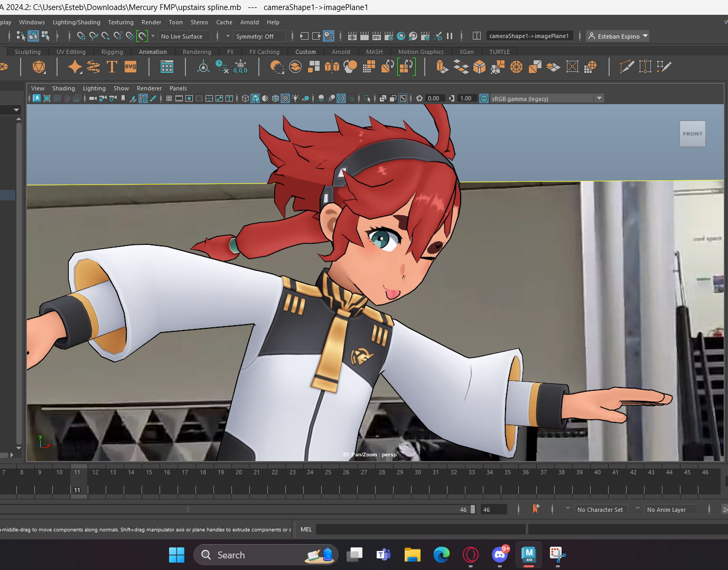The image size is (728, 570).
Task: Expand the snap magnets options arrow
Action: [x=153, y=36]
